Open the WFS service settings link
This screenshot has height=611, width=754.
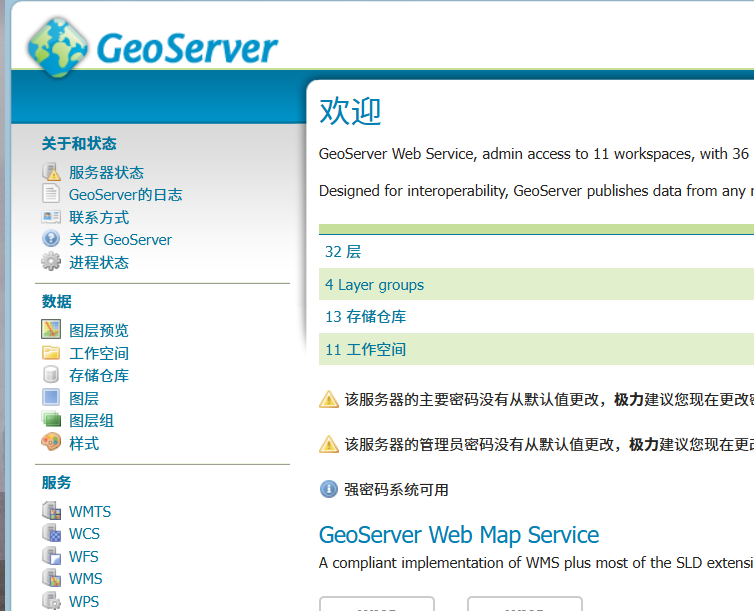[84, 556]
